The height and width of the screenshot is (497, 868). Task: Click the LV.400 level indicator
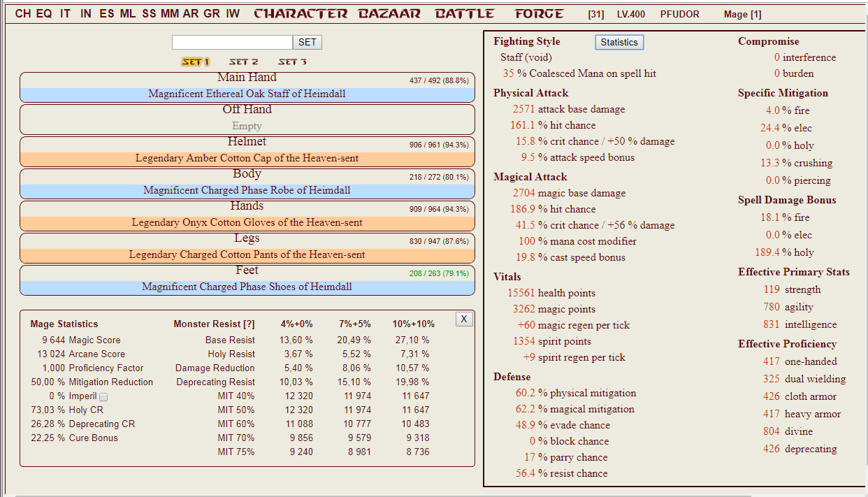click(x=631, y=15)
